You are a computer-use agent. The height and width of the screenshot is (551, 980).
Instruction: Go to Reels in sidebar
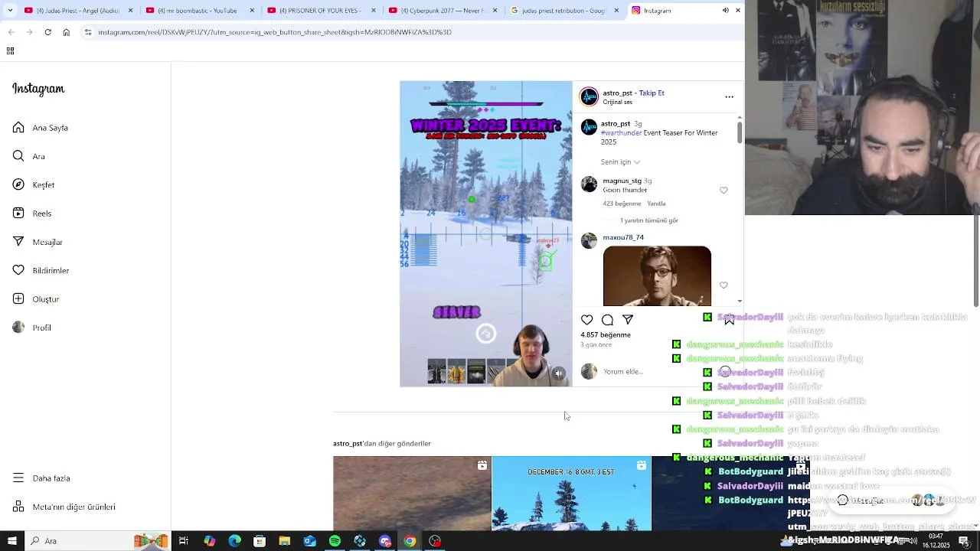point(32,214)
